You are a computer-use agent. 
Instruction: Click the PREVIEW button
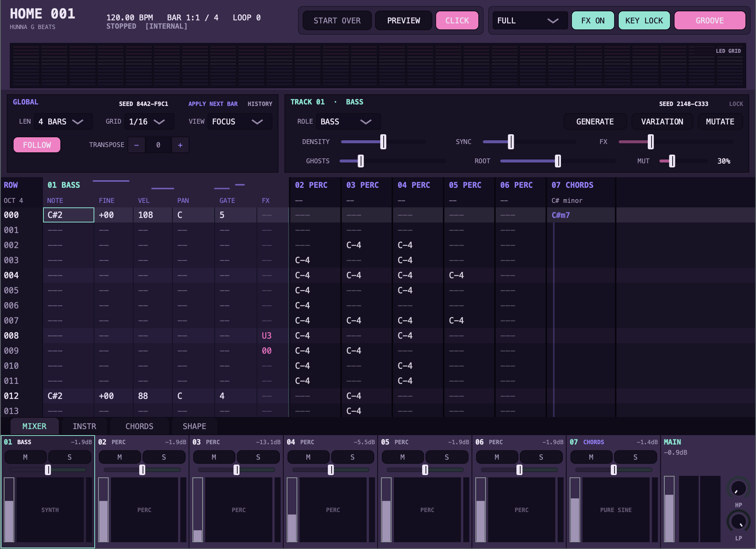point(403,20)
